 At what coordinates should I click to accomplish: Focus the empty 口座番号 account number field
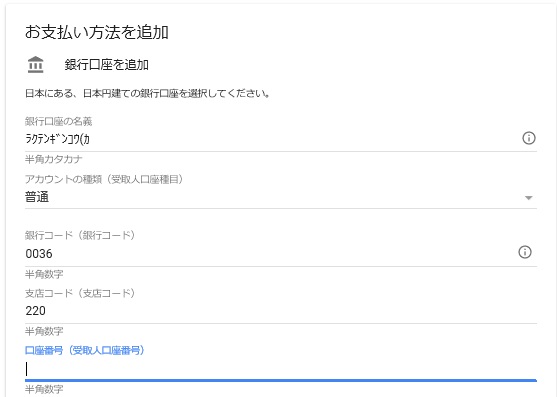click(x=281, y=369)
